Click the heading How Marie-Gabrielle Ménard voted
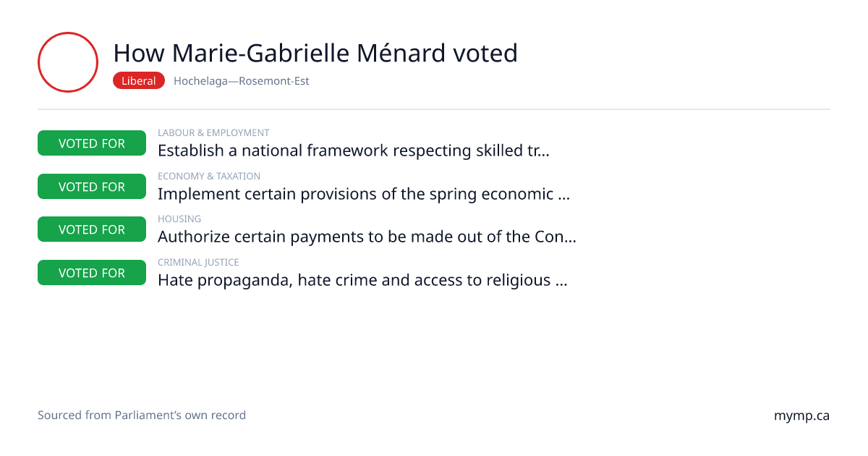This screenshot has height=456, width=868. point(315,53)
